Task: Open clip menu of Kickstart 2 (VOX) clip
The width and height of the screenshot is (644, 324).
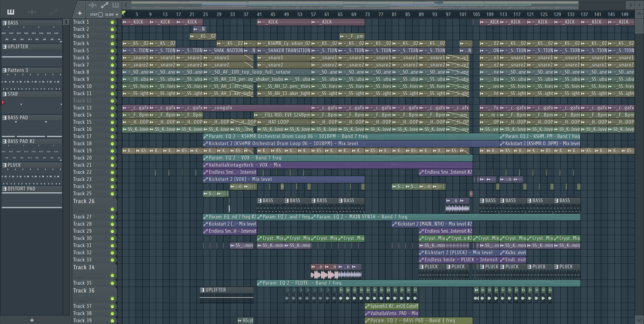Action: [206, 179]
